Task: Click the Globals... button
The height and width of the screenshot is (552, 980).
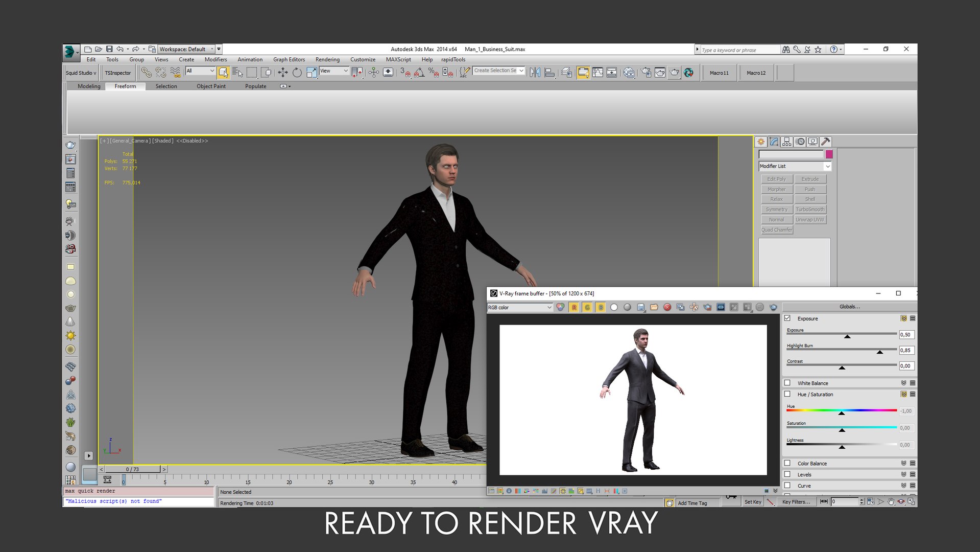Action: [850, 307]
